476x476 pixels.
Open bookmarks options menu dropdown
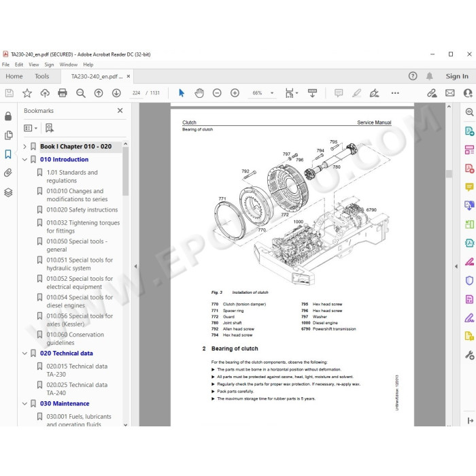pos(31,128)
